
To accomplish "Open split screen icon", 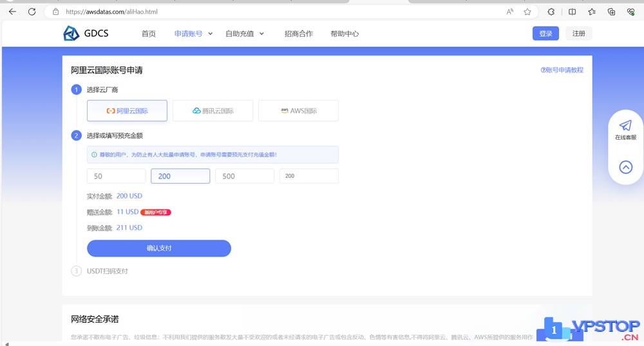I will point(572,12).
